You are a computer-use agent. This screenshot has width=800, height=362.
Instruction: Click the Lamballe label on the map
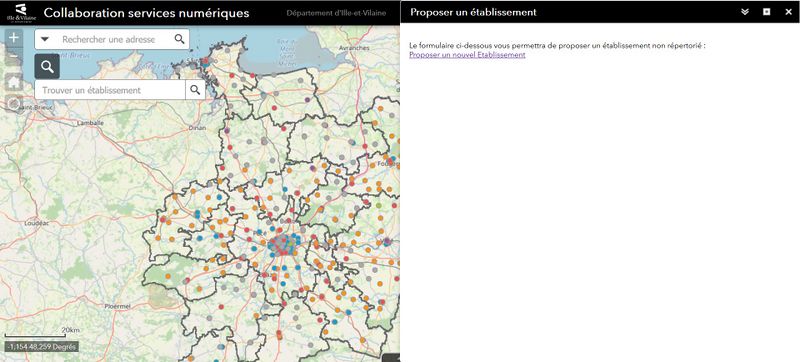(90, 123)
